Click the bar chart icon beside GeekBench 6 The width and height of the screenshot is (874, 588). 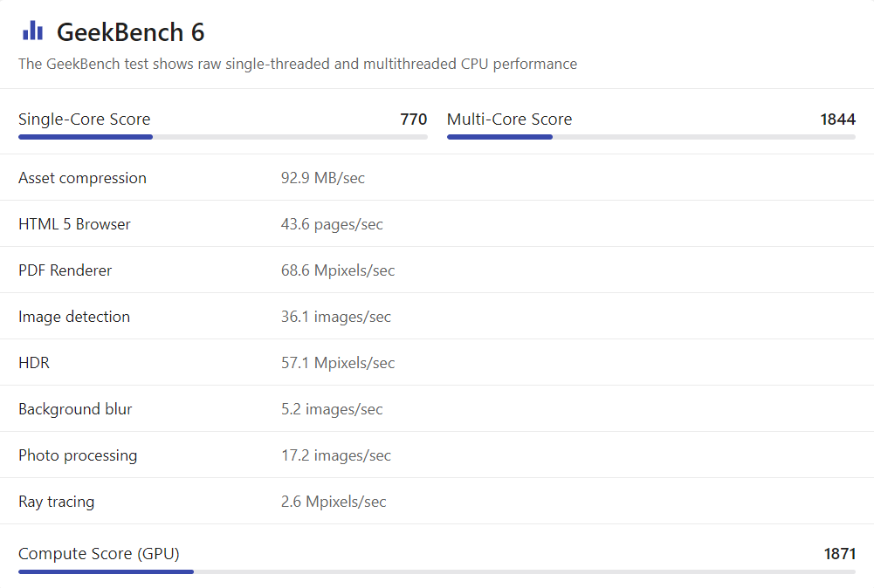(32, 31)
